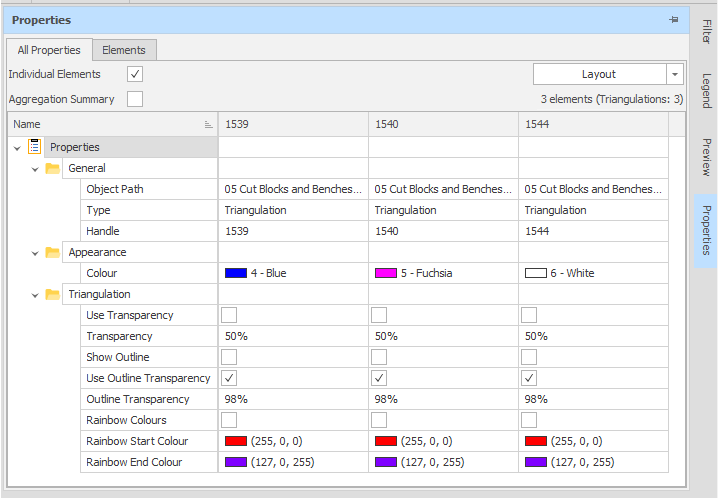The height and width of the screenshot is (498, 718).
Task: Click the General folder icon
Action: click(x=53, y=168)
